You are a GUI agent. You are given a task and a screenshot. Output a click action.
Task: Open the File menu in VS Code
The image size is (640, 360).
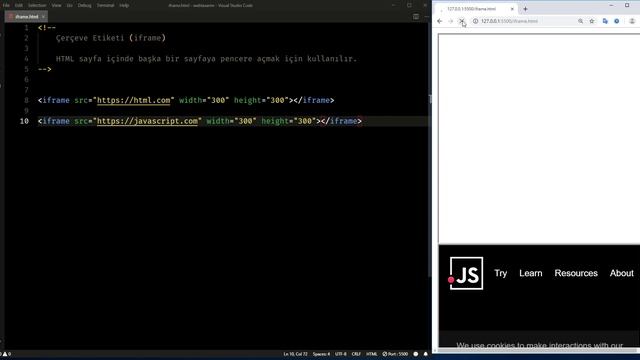pos(6,5)
